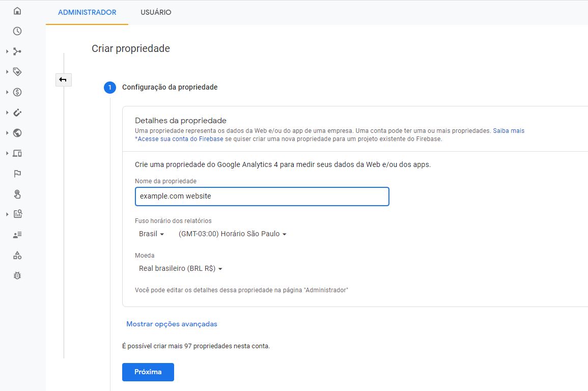Open the devices tech icon
Image resolution: width=588 pixels, height=391 pixels.
17,153
